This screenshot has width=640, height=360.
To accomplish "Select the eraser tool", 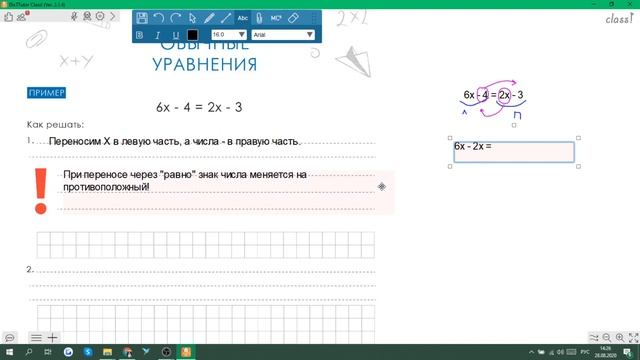I will (x=293, y=18).
